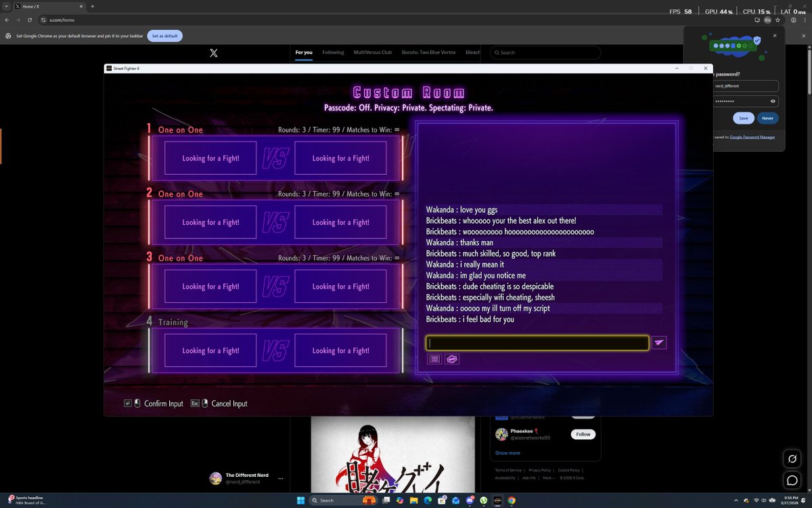Join left slot of the Training cabinet
Screen dimensions: 812x508
(x=210, y=350)
